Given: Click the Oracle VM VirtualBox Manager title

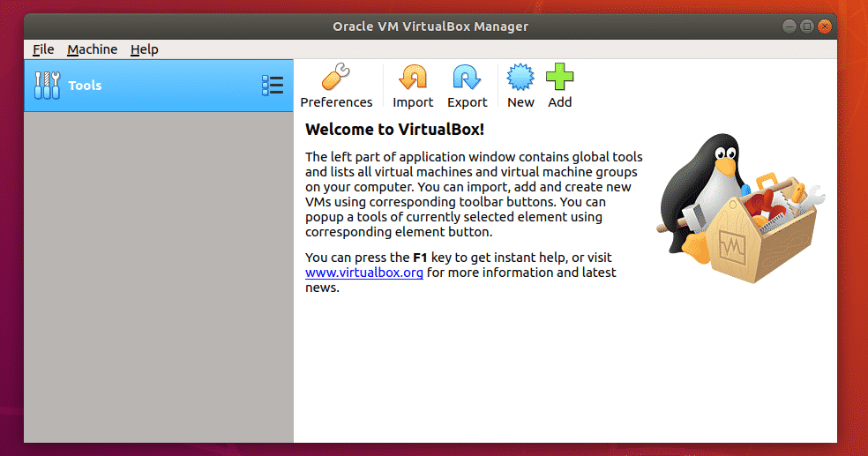Looking at the screenshot, I should coord(430,26).
